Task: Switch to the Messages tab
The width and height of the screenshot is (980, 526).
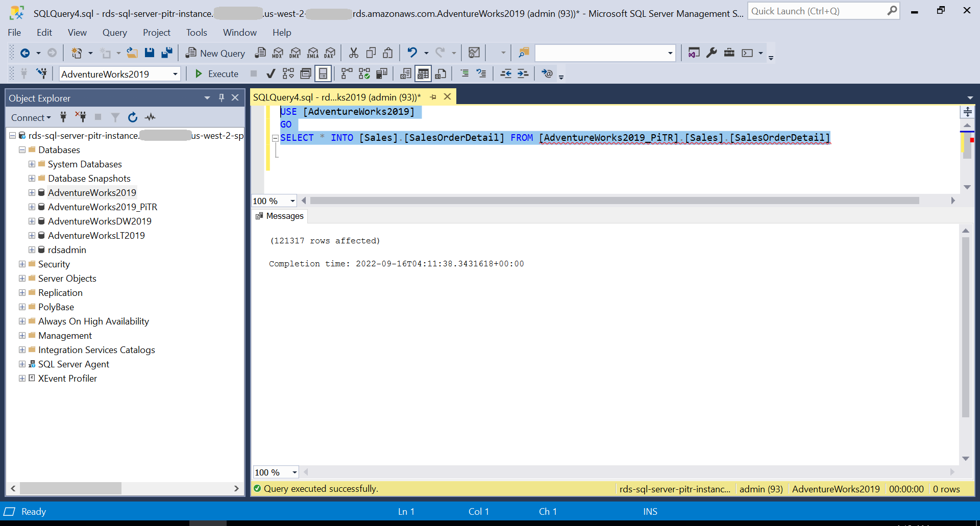Action: pyautogui.click(x=280, y=216)
